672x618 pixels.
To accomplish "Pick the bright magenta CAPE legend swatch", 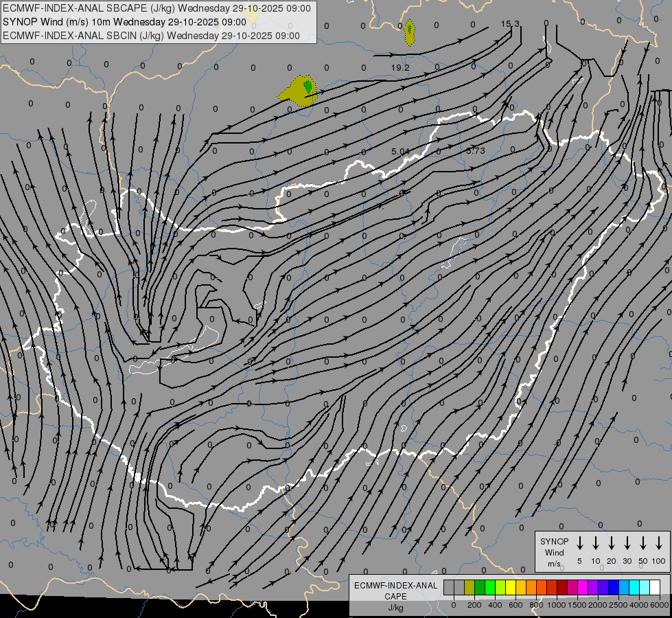I will pyautogui.click(x=583, y=588).
